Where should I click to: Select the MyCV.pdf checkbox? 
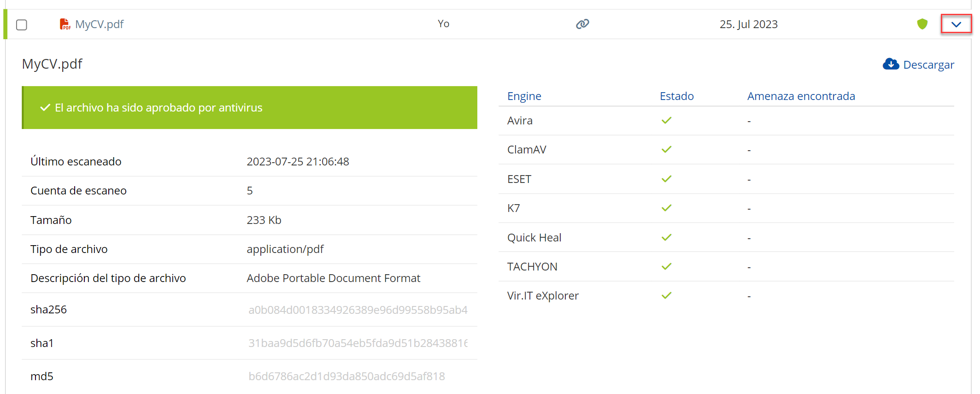tap(22, 25)
